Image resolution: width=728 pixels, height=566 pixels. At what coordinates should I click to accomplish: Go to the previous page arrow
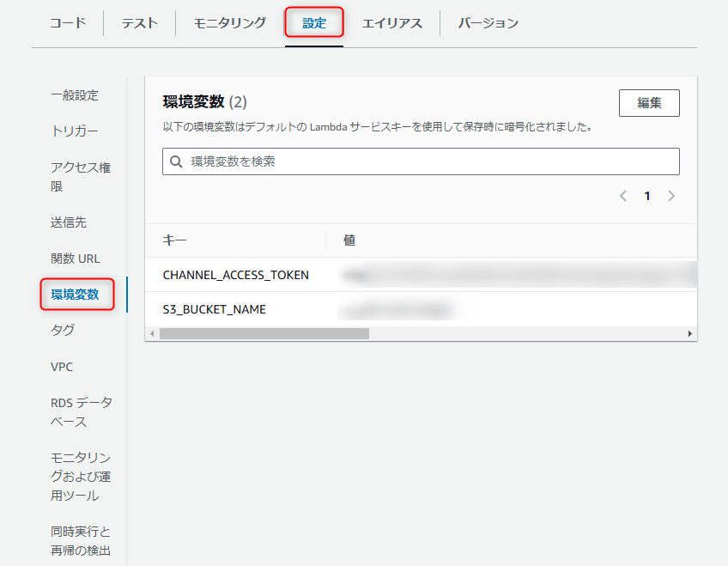pos(623,196)
